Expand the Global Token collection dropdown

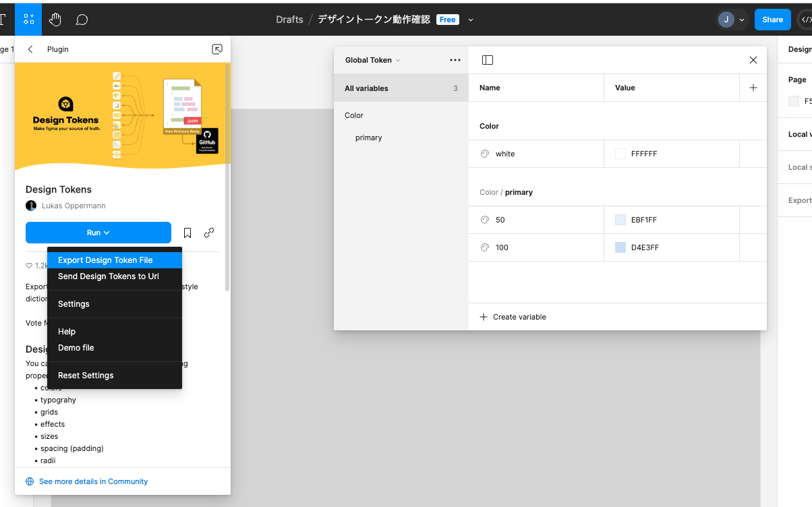399,59
